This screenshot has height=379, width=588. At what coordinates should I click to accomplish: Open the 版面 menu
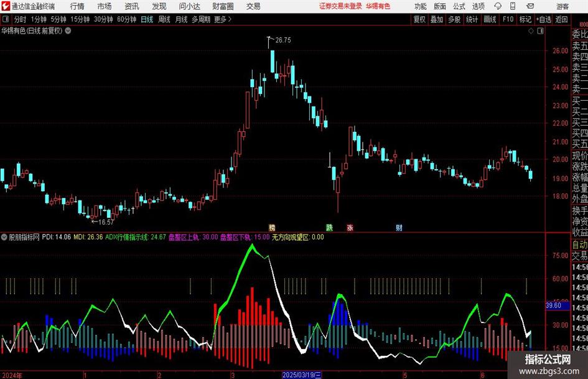(x=440, y=6)
